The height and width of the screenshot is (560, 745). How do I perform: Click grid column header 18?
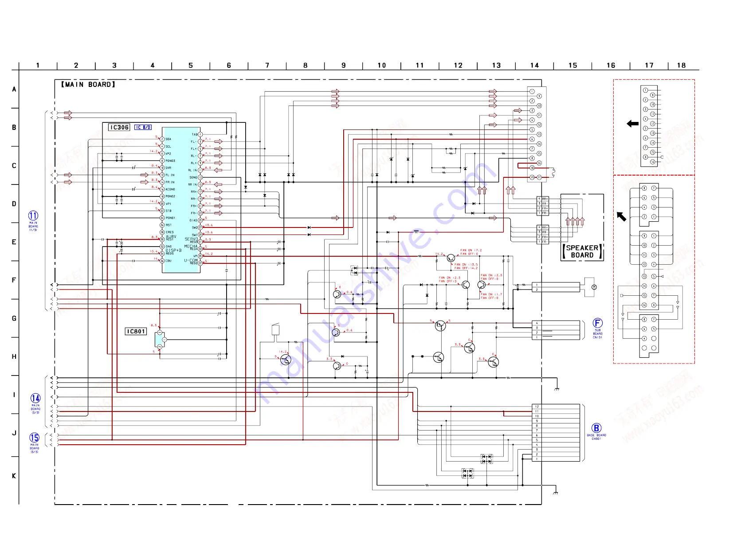click(681, 65)
